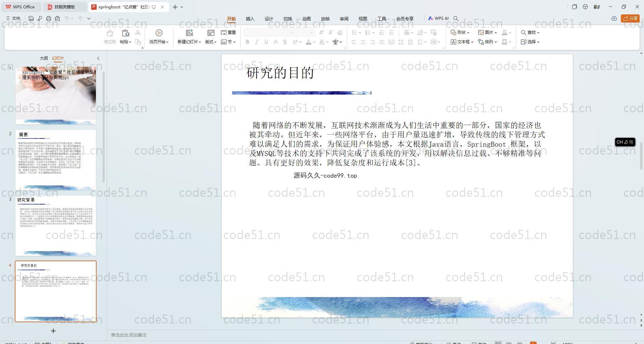
Task: Click the Reset (重置) slide button
Action: point(228,33)
